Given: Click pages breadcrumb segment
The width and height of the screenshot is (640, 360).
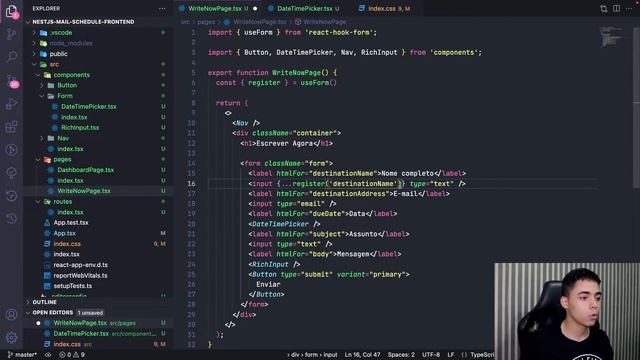Looking at the screenshot, I should coord(206,22).
